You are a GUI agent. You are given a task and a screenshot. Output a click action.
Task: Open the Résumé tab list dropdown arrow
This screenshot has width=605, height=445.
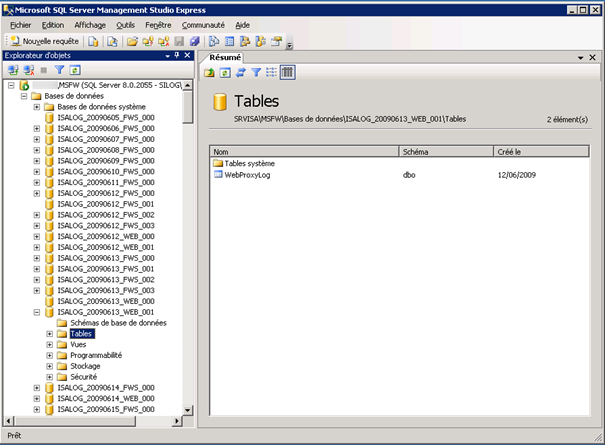point(580,58)
